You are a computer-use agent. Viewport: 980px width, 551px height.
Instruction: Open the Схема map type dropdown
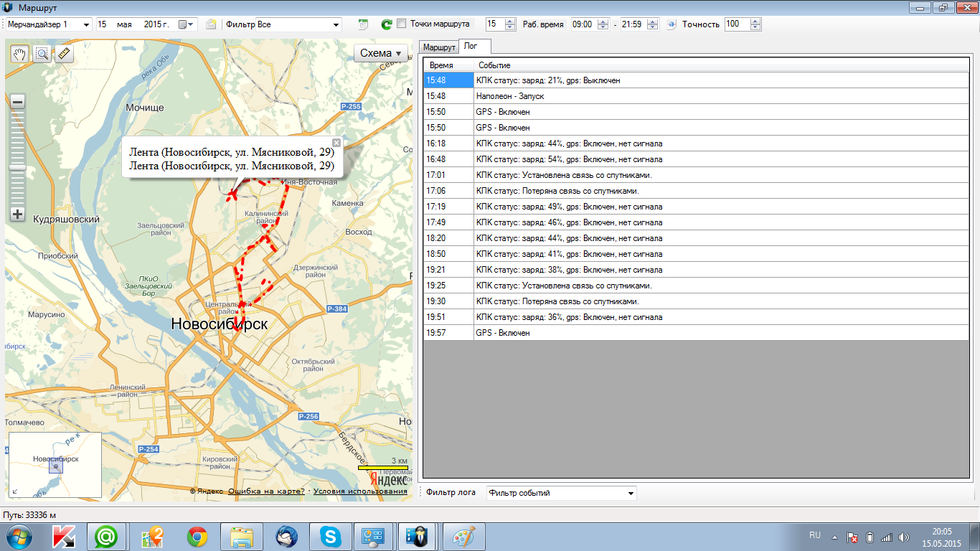coord(381,54)
